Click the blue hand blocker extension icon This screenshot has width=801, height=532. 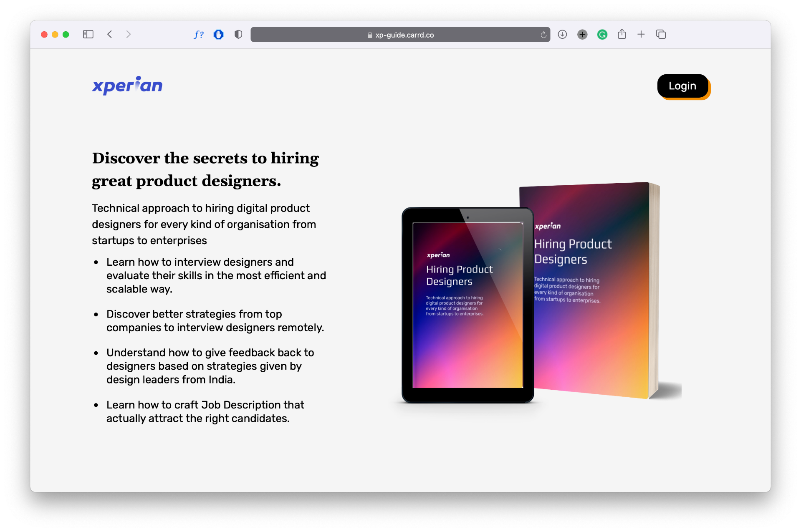click(x=219, y=35)
